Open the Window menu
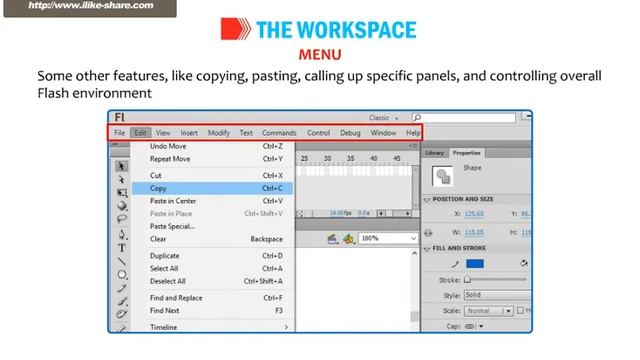Viewport: 640px width, 360px height. click(383, 133)
